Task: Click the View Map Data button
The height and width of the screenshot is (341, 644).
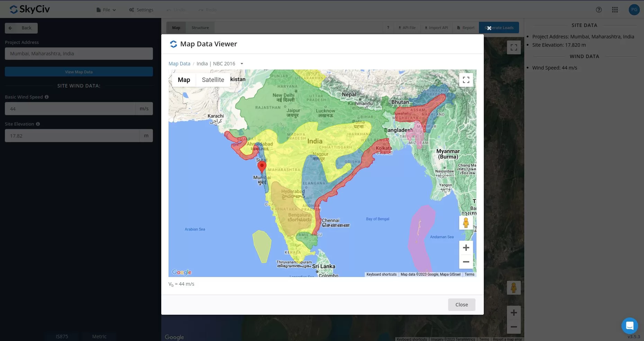Action: pos(79,72)
